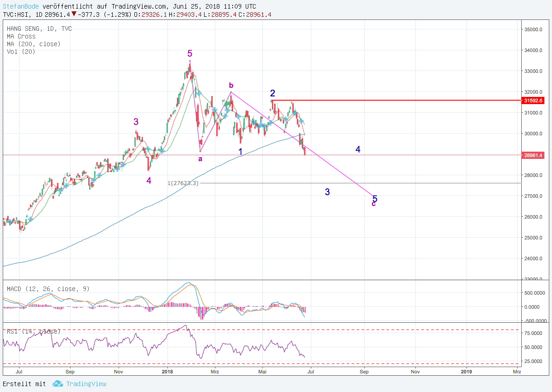Select the blue wave 4 label

click(x=358, y=149)
